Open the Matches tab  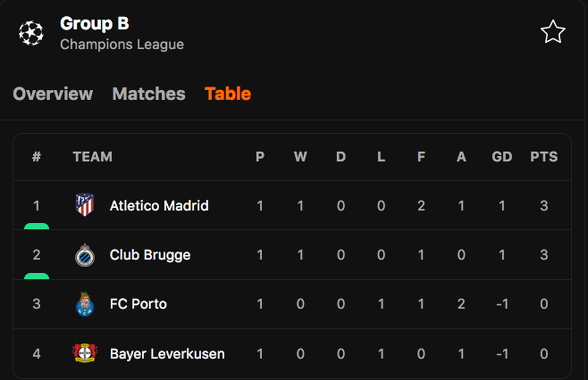tap(149, 94)
